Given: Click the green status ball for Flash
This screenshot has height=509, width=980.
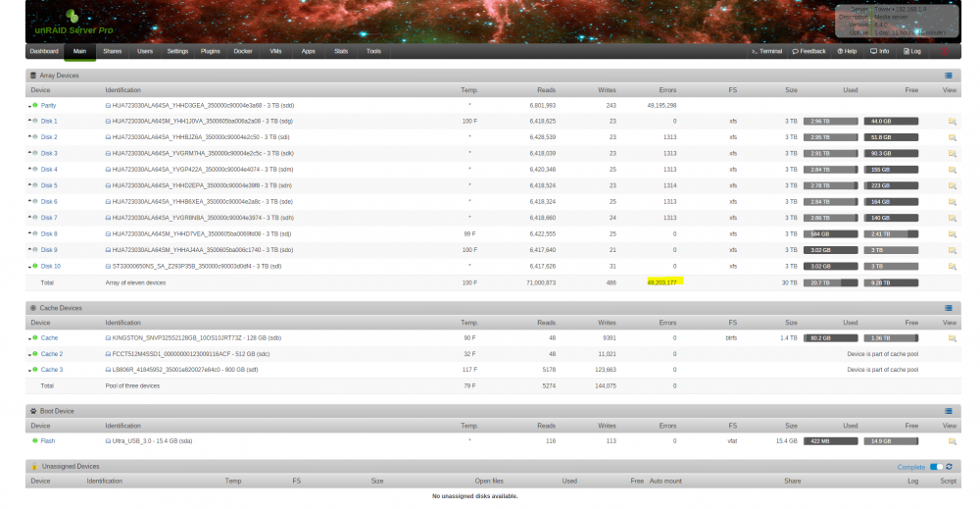Looking at the screenshot, I should tap(35, 441).
